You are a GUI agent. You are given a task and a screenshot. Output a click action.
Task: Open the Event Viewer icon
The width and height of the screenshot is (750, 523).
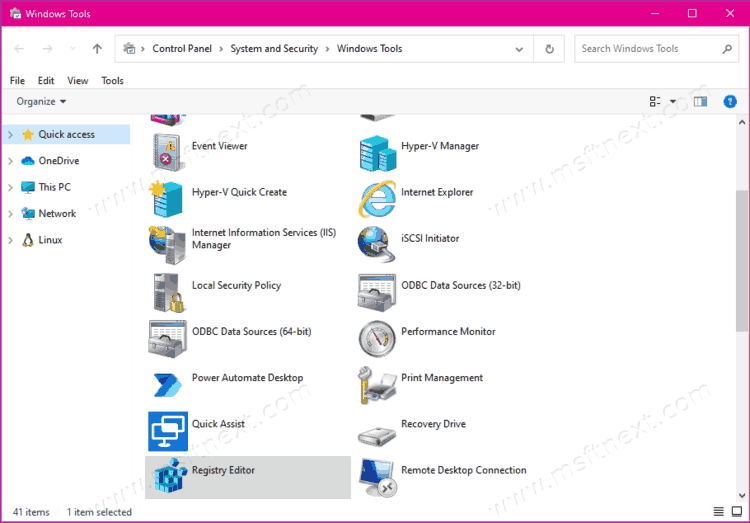pos(167,152)
